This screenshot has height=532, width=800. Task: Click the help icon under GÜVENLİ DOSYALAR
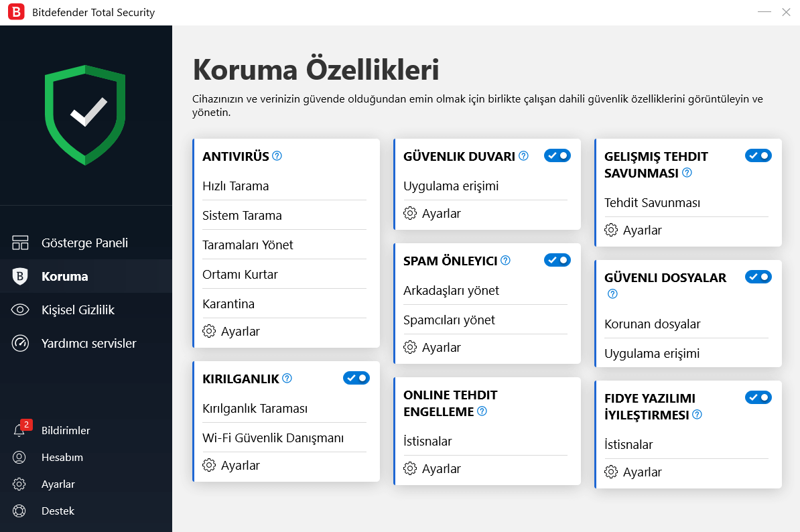pos(612,294)
